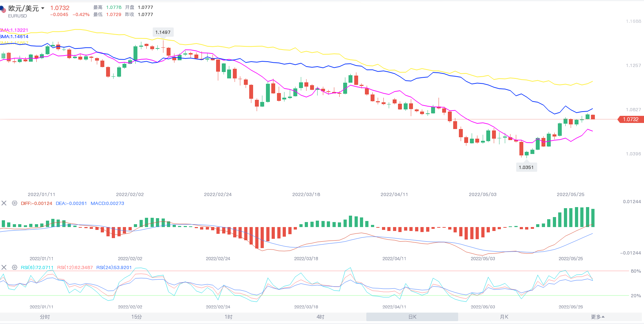The width and height of the screenshot is (644, 324).
Task: Switch to the 分时 timeframe tab
Action: pyautogui.click(x=45, y=317)
